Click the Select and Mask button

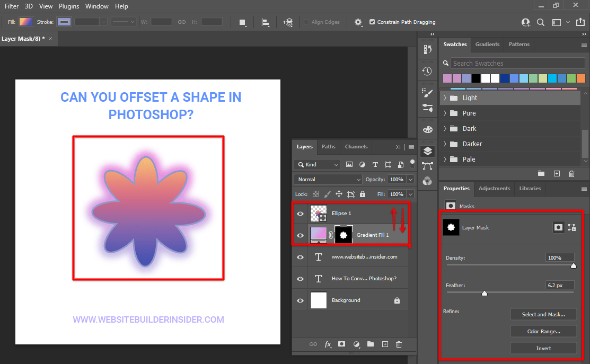(x=543, y=314)
